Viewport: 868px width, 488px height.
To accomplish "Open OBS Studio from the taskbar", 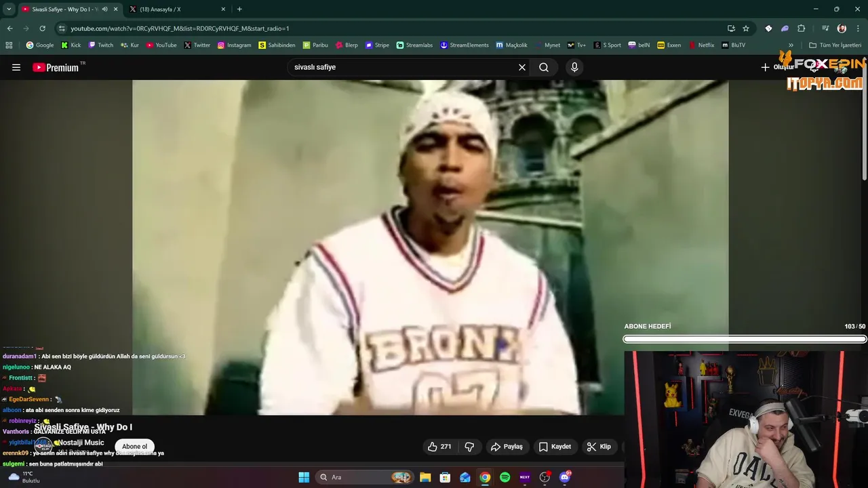I will point(545,477).
